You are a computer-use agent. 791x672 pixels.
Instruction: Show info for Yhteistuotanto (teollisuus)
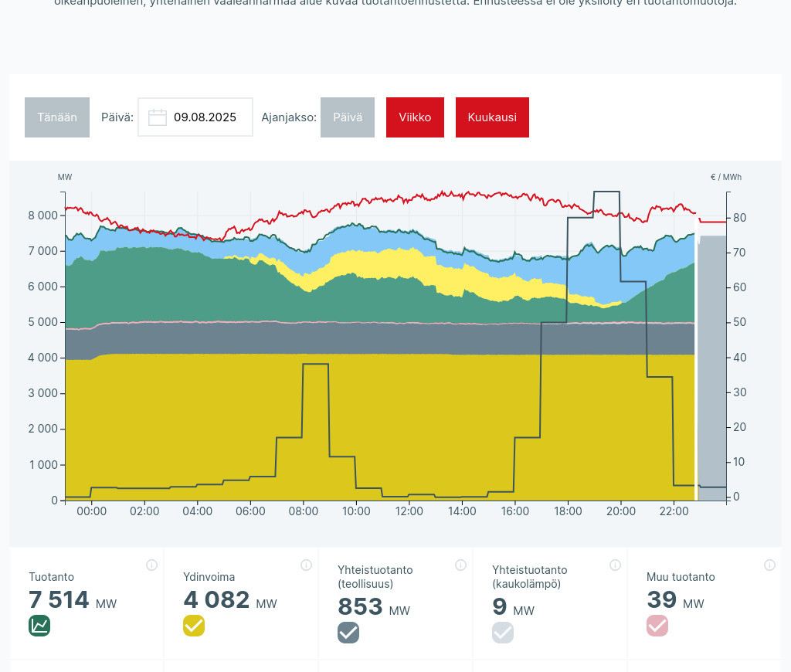(460, 565)
